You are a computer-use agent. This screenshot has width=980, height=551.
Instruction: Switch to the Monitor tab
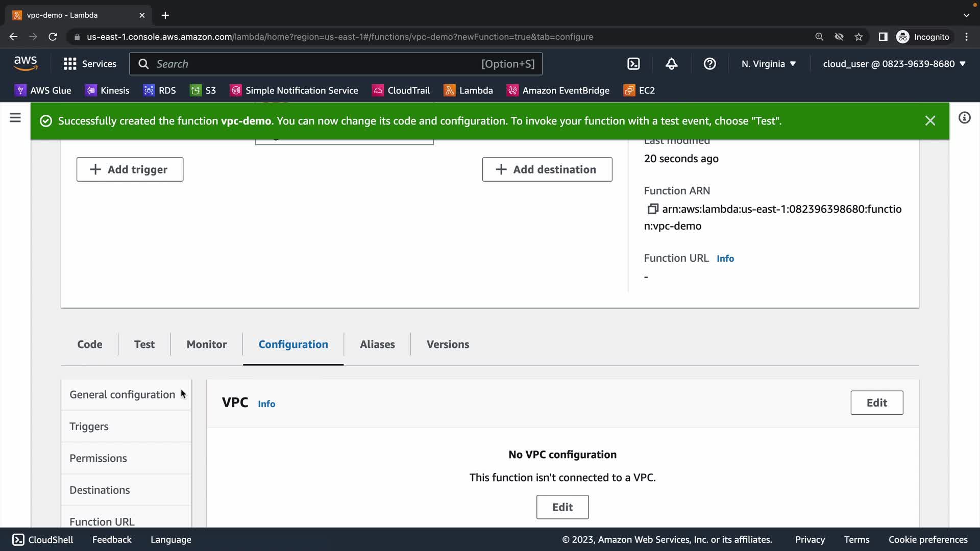click(x=206, y=344)
